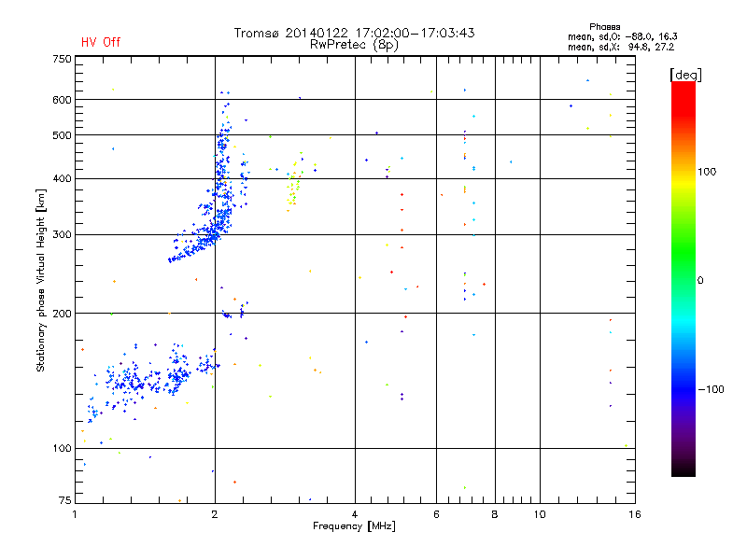
Task: Click the 1 frequency axis tick label
Action: coord(76,514)
